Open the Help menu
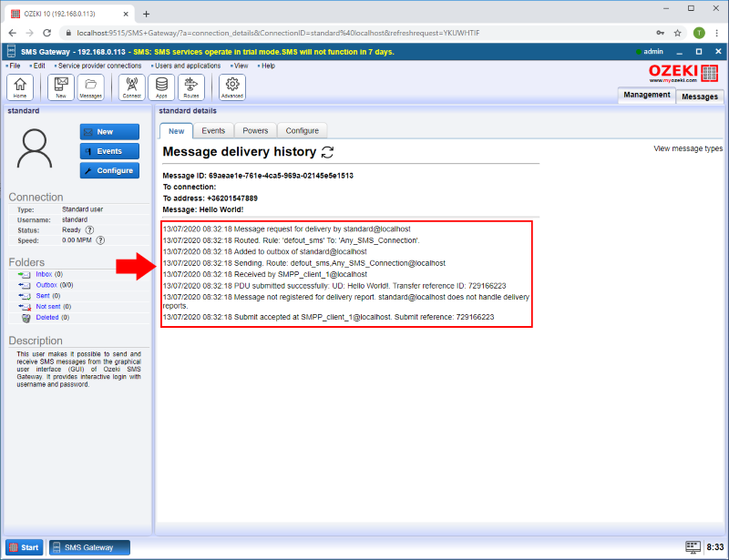Screen dimensions: 729x560 (267, 66)
